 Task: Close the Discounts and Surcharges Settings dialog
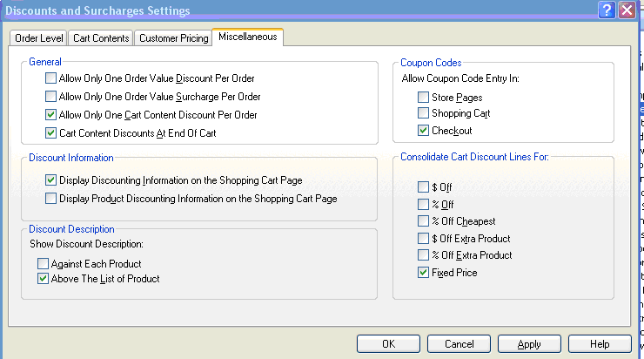click(627, 10)
